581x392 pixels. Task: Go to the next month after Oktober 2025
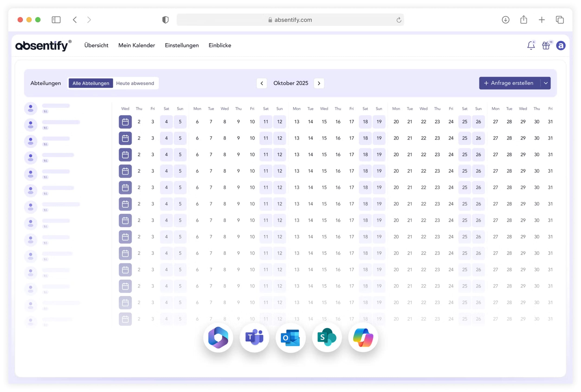pos(319,83)
